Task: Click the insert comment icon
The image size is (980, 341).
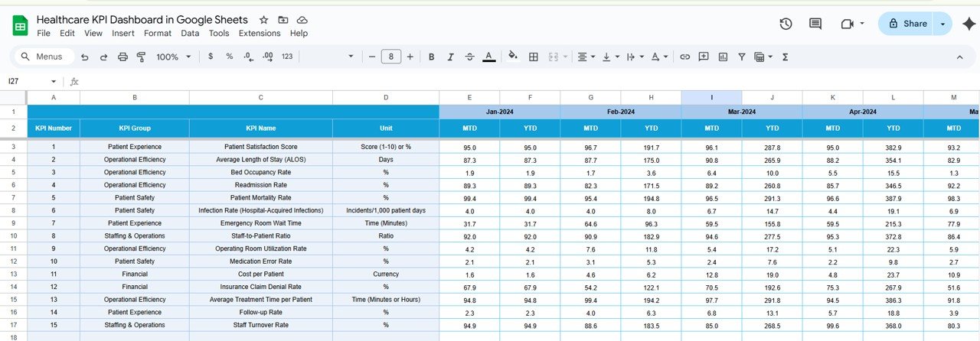Action: click(x=703, y=57)
